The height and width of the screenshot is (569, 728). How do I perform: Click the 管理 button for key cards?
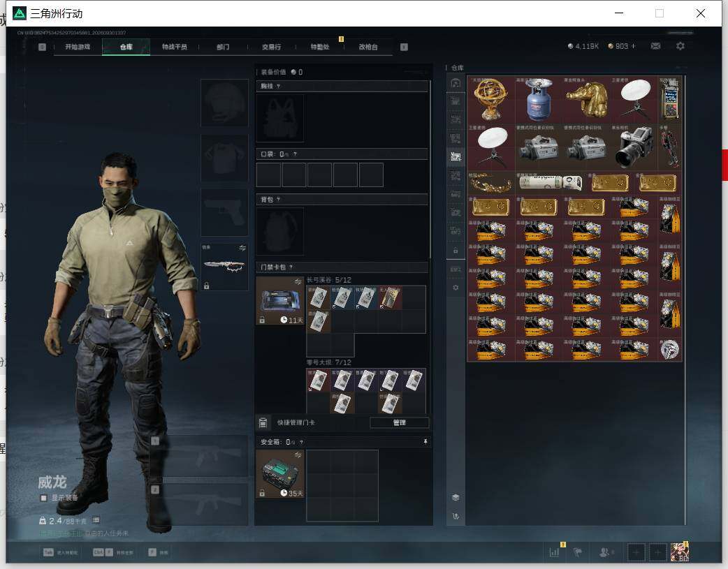(400, 422)
